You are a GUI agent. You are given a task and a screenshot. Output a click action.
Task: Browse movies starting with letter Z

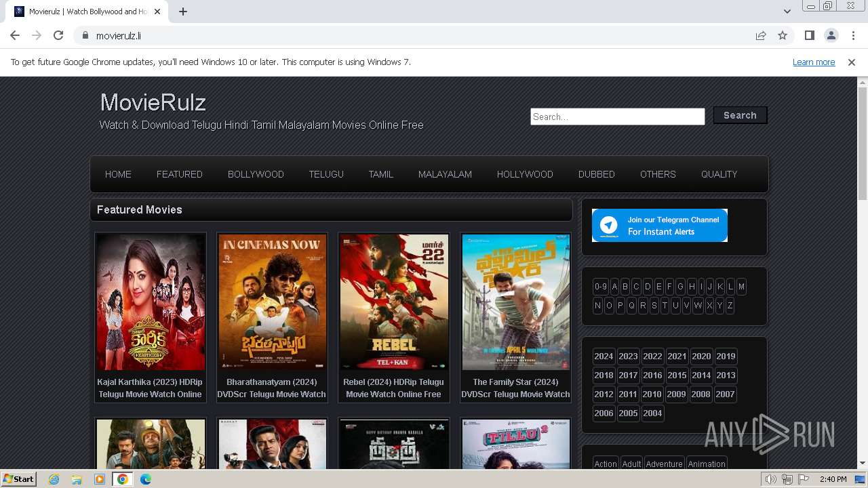(x=730, y=306)
